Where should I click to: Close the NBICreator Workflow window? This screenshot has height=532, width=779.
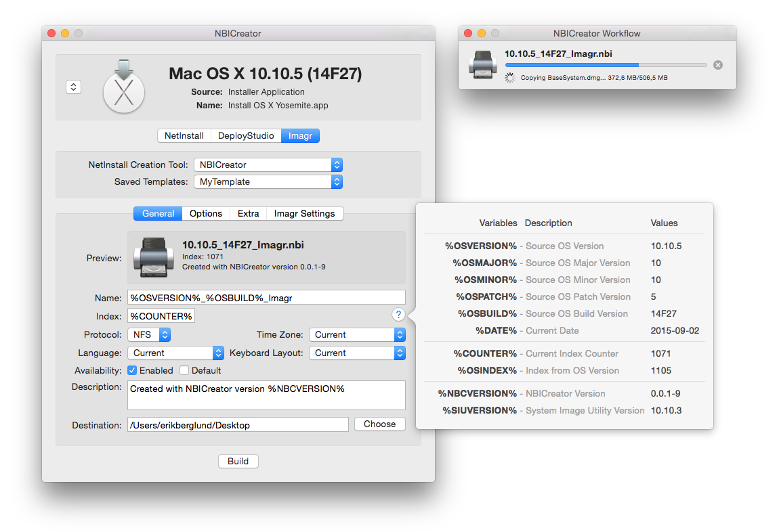468,33
